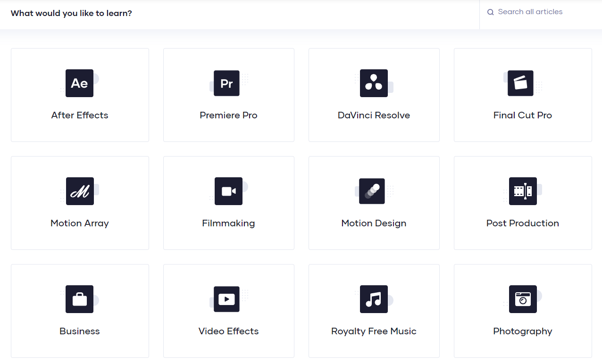
Task: Open the DaVinci Resolve category link
Action: tap(374, 95)
